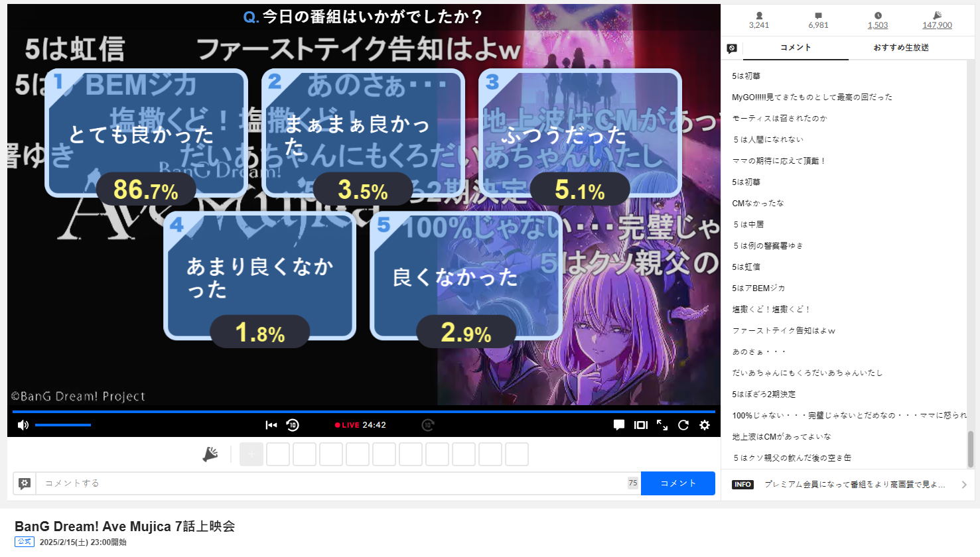Click comment '5 は中居'
The image size is (980, 557).
click(x=748, y=225)
